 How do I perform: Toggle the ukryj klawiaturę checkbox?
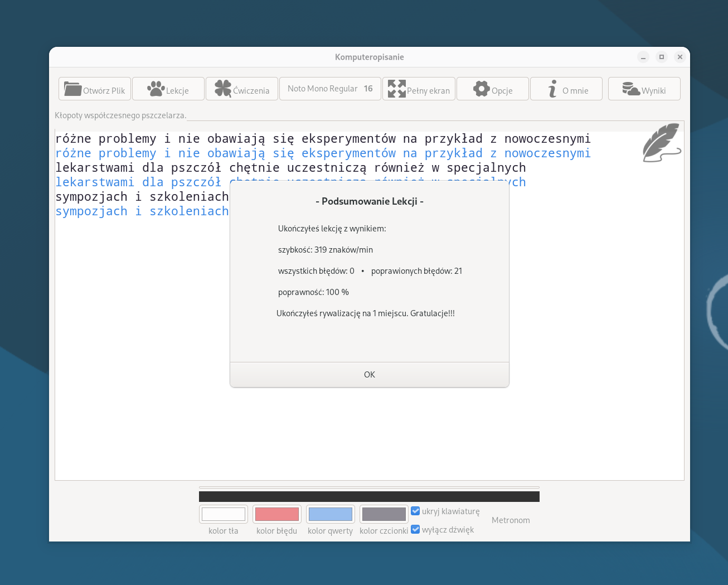tap(415, 511)
